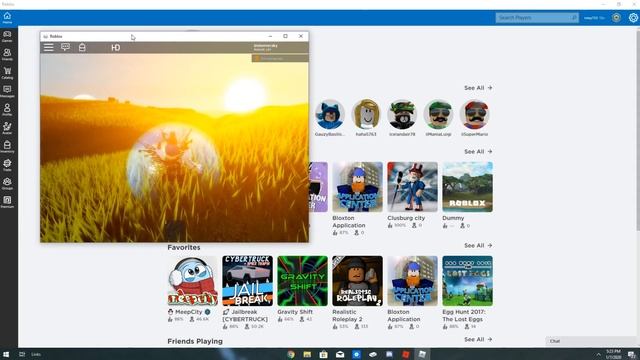Click See All above the Bloxton Application row
The image size is (640, 360).
click(478, 151)
